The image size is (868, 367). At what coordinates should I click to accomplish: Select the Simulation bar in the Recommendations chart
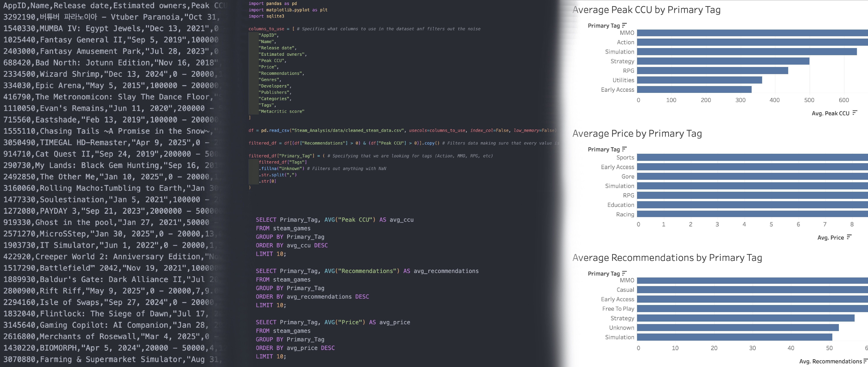[735, 337]
